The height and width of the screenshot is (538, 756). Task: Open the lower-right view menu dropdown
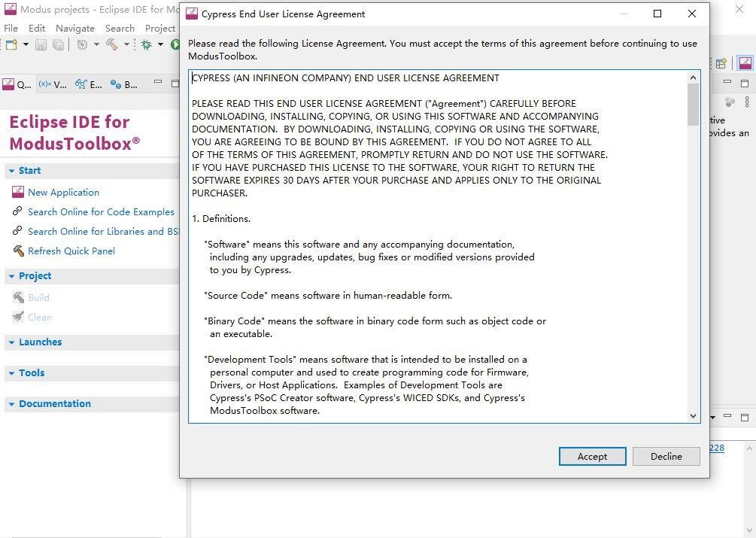(712, 418)
